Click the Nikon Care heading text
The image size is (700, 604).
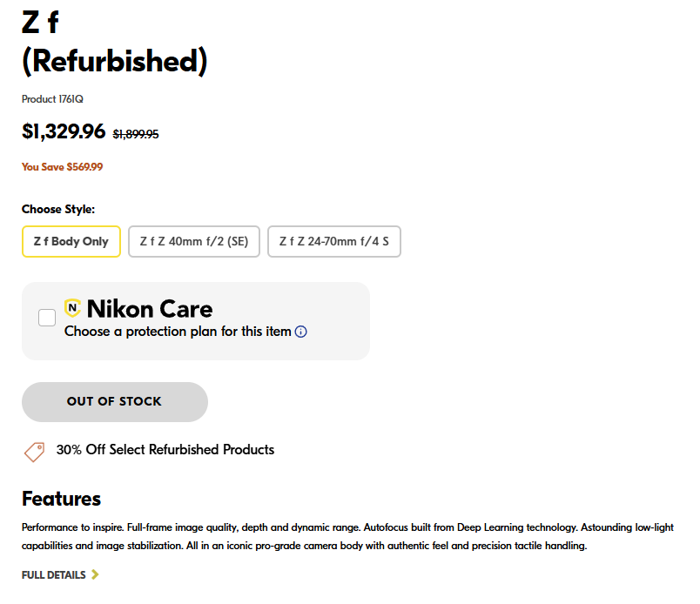[x=150, y=309]
